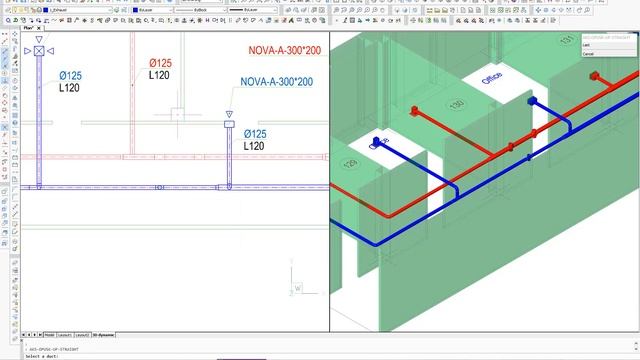Image resolution: width=640 pixels, height=360 pixels.
Task: Jump to last layout tab arrow
Action: (40, 335)
